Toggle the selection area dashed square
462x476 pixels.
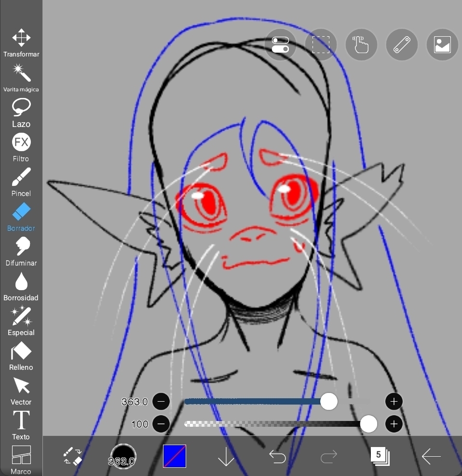[321, 45]
